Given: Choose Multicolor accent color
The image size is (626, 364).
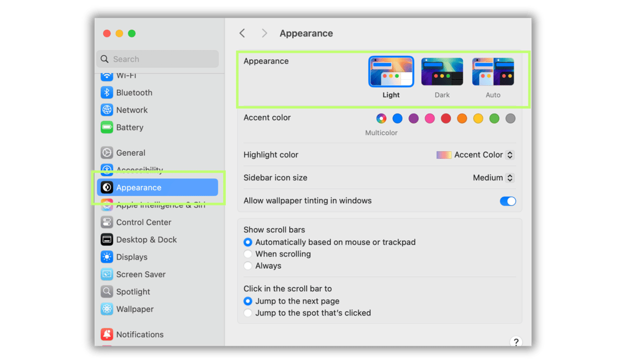Looking at the screenshot, I should coord(381,119).
